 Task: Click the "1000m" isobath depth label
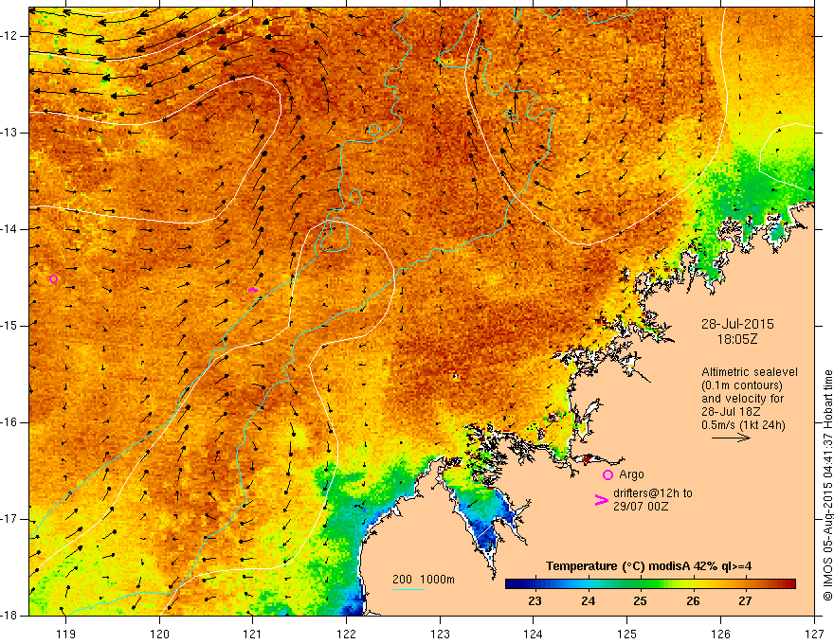(x=437, y=580)
